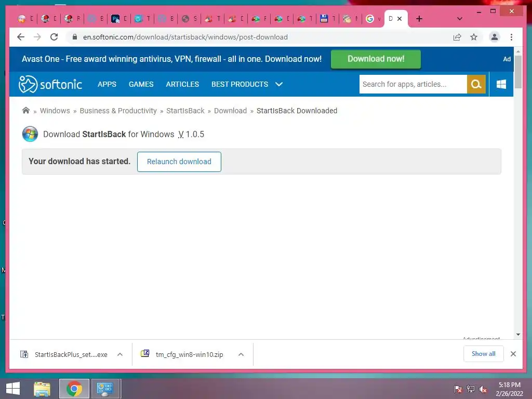Click the Ad label on the banner
The width and height of the screenshot is (532, 399).
point(507,59)
